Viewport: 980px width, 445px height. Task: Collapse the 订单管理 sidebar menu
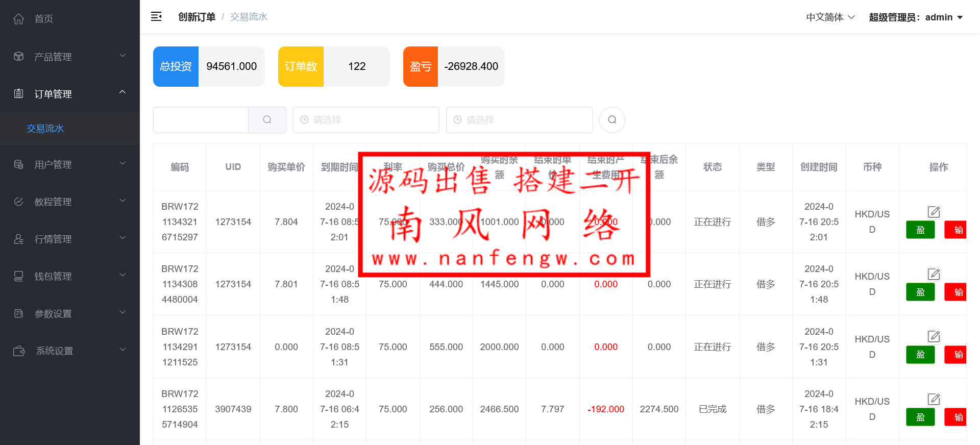click(69, 94)
